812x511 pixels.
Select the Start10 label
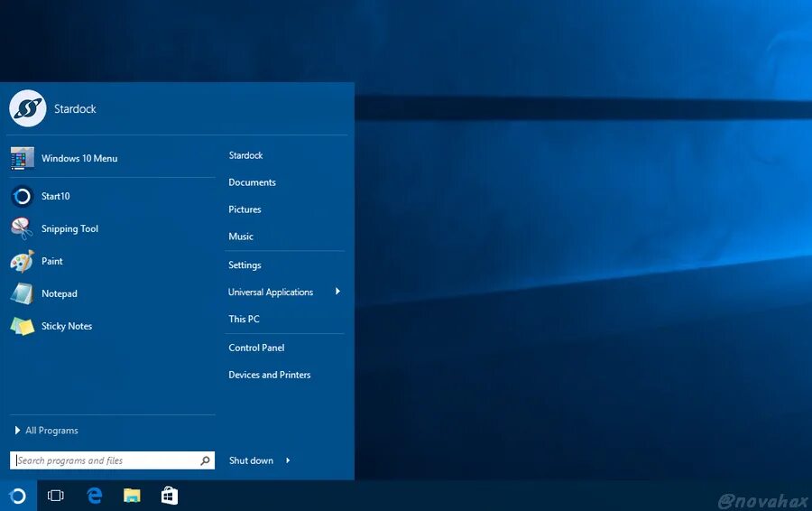55,196
